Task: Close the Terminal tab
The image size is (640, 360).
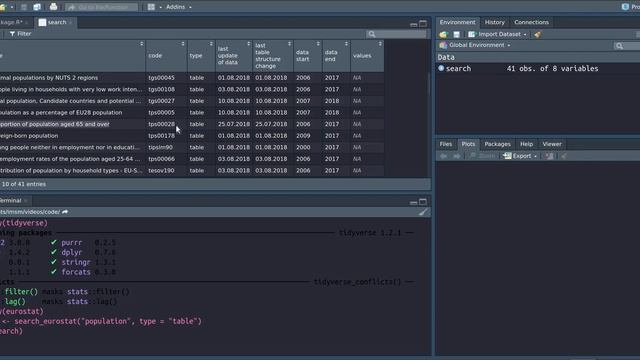Action: [26, 201]
